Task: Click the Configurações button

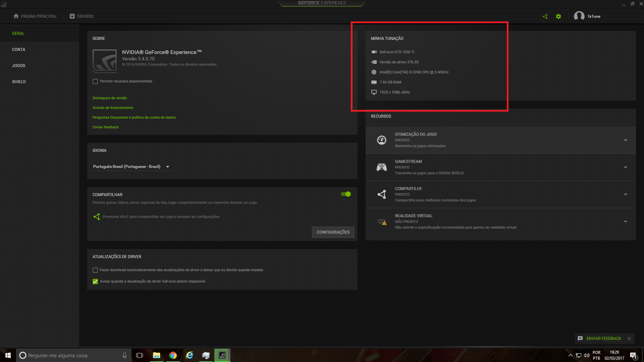Action: (333, 232)
